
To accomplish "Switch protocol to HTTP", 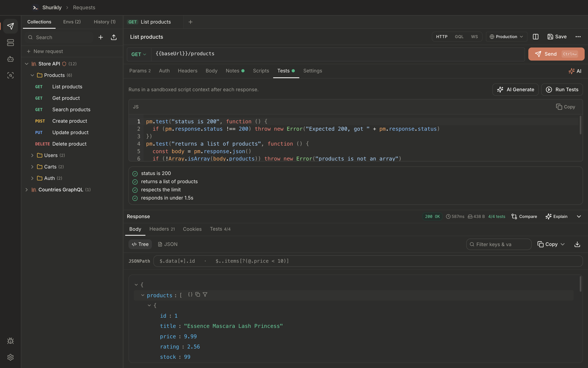I will tap(442, 37).
